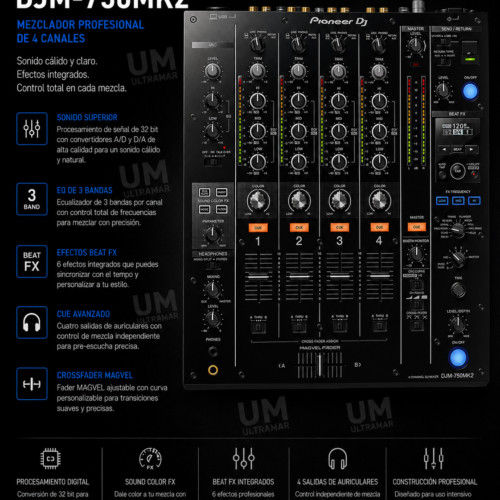Screen dimensions: 500x500
Task: Click the channel 4 fader
Action: click(380, 276)
